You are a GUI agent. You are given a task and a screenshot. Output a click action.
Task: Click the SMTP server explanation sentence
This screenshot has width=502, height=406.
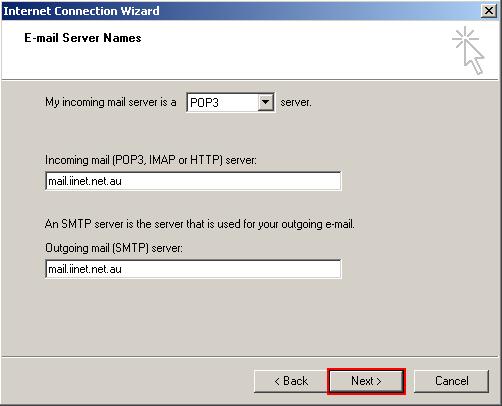click(200, 224)
